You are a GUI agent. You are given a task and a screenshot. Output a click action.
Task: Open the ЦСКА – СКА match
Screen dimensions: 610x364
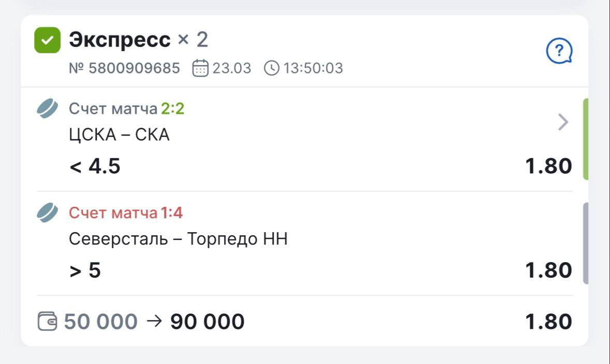(x=119, y=135)
